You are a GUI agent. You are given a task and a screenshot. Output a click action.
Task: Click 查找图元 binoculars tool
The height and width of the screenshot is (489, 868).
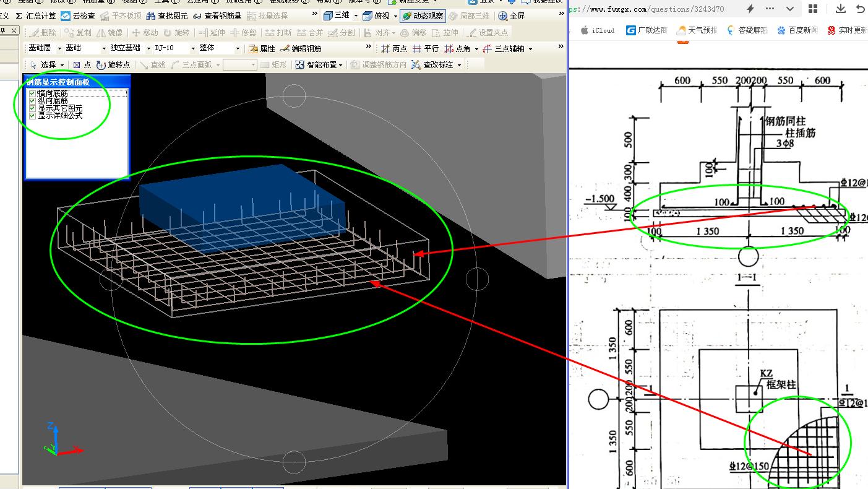pyautogui.click(x=167, y=16)
